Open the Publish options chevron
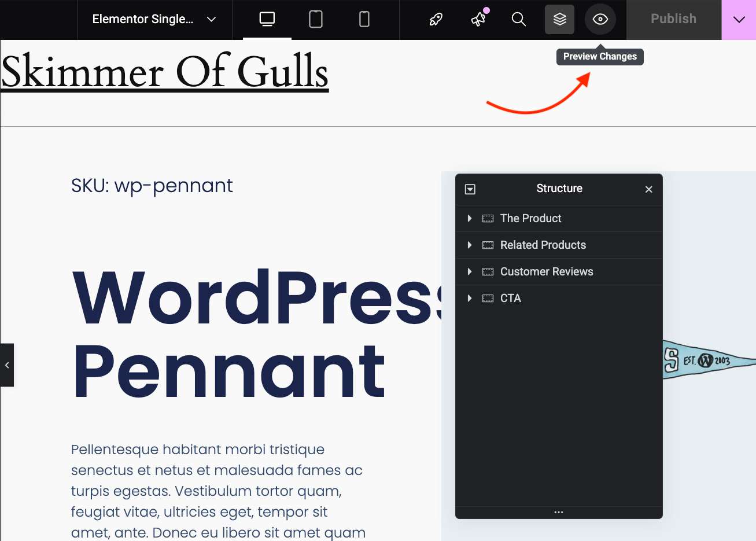The width and height of the screenshot is (756, 541). (739, 19)
